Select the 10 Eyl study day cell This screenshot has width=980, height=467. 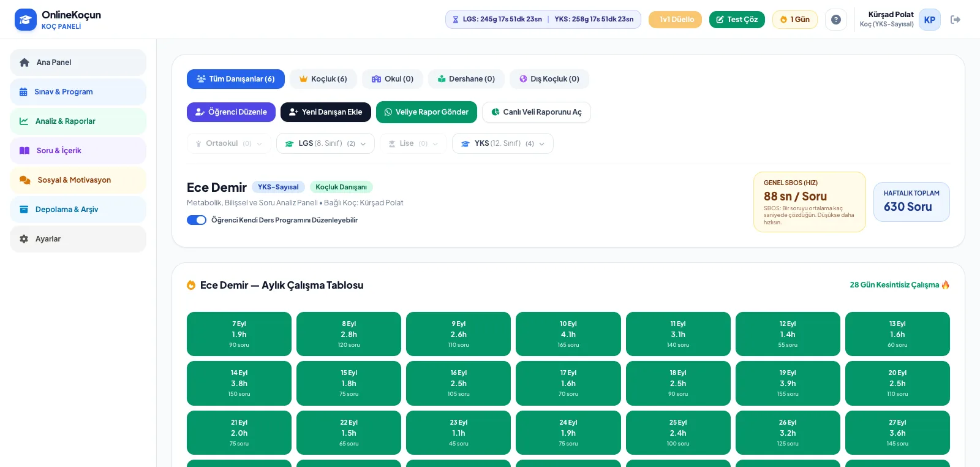(568, 334)
